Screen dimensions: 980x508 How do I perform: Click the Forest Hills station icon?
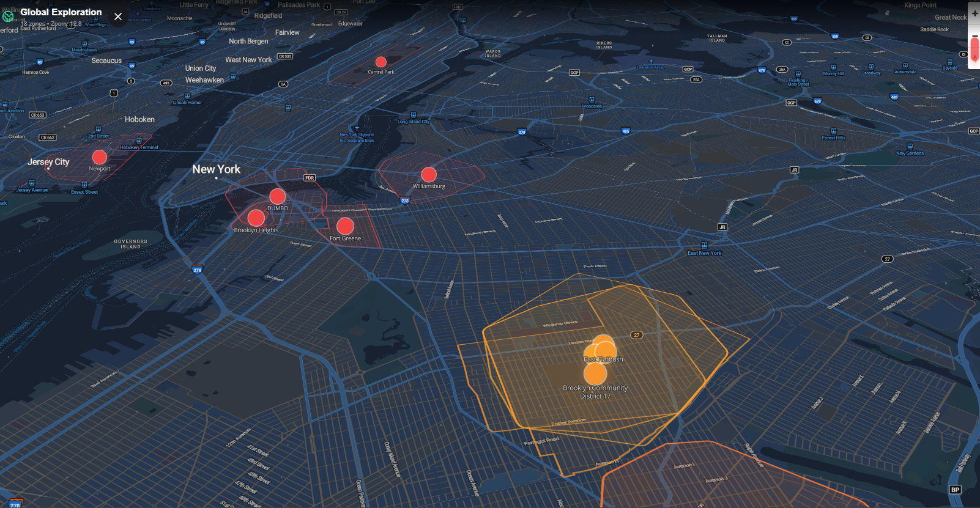[833, 131]
